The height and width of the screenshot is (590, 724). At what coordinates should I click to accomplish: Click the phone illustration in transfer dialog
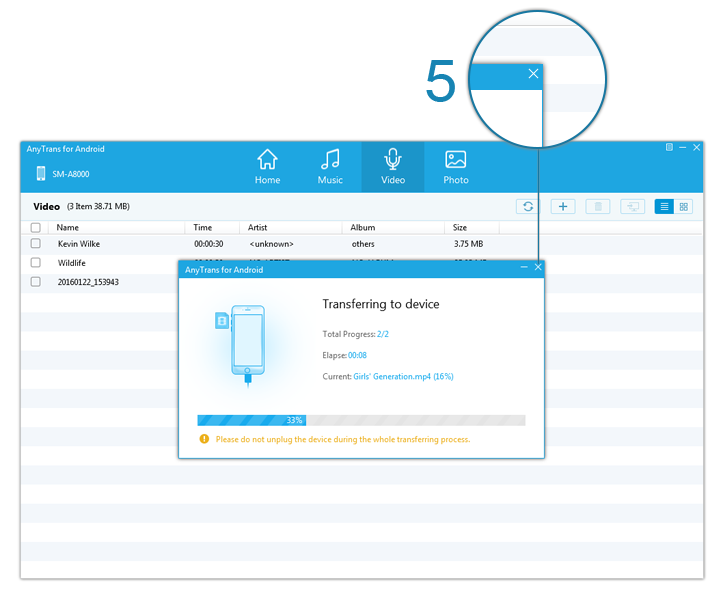[247, 344]
